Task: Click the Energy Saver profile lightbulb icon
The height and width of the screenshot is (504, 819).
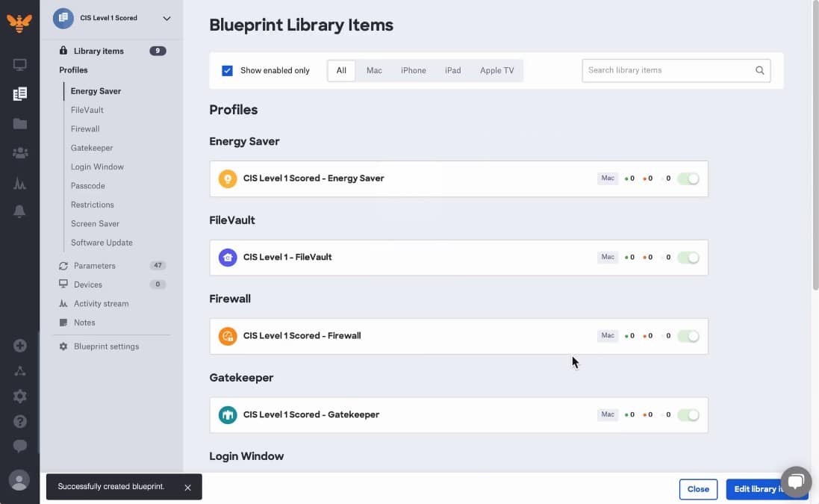Action: click(228, 178)
